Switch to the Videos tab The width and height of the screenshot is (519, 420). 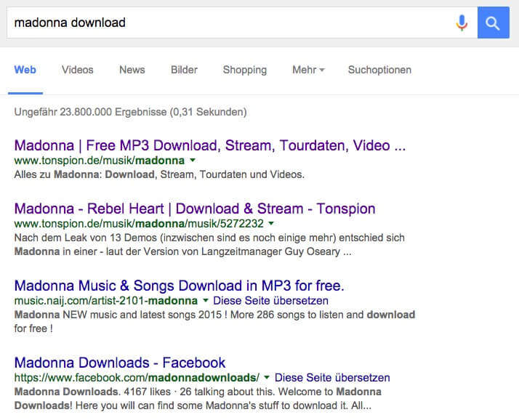coord(78,70)
